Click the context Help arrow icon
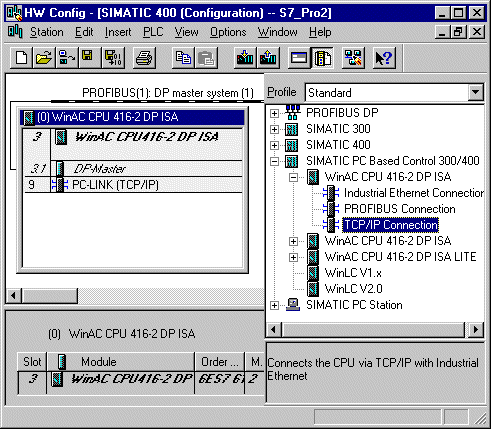Image resolution: width=491 pixels, height=429 pixels. pos(384,58)
